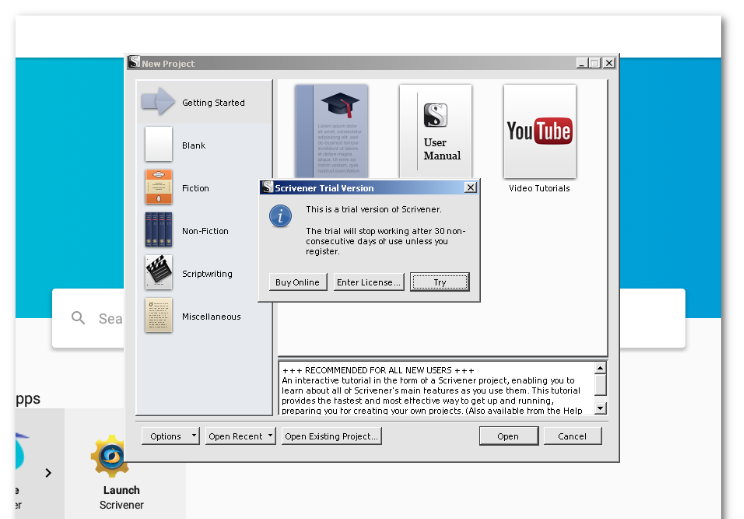This screenshot has height=519, width=744.
Task: Click the Buy Online button
Action: pyautogui.click(x=298, y=282)
